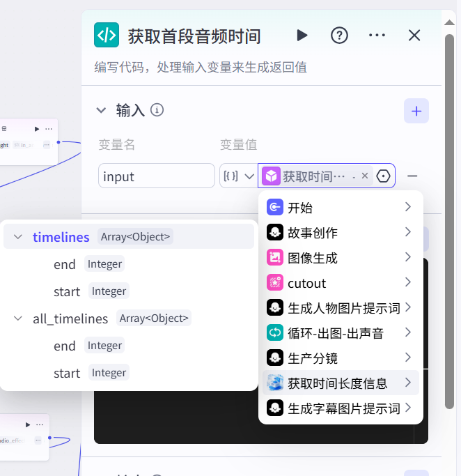Click the 开始 node icon
The image size is (461, 476).
275,207
